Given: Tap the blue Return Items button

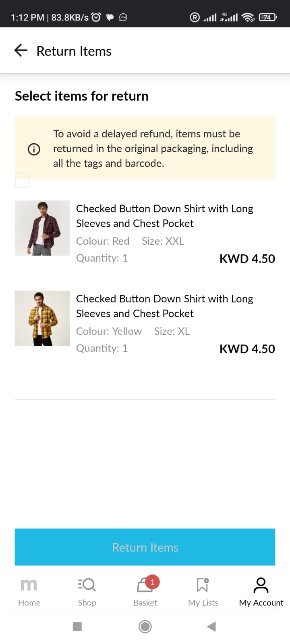Looking at the screenshot, I should [x=145, y=547].
